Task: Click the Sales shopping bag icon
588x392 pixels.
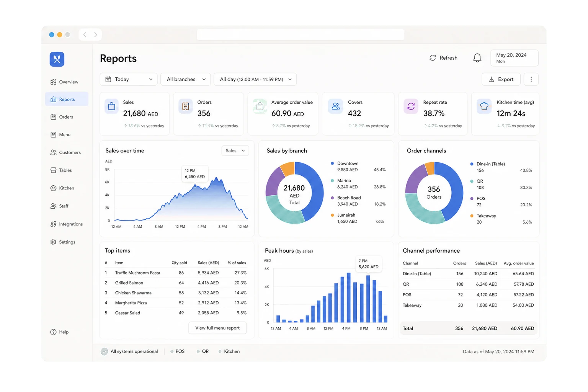Action: click(x=111, y=106)
